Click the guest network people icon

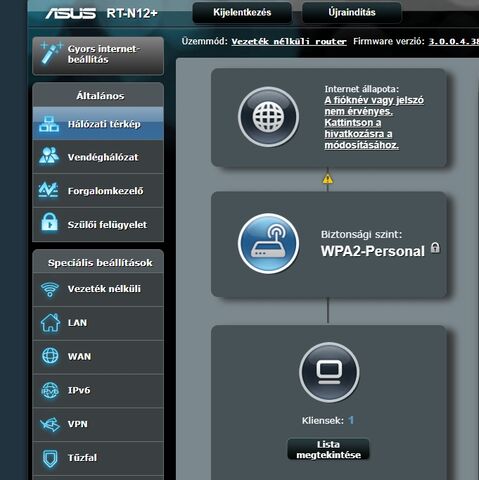pyautogui.click(x=49, y=156)
